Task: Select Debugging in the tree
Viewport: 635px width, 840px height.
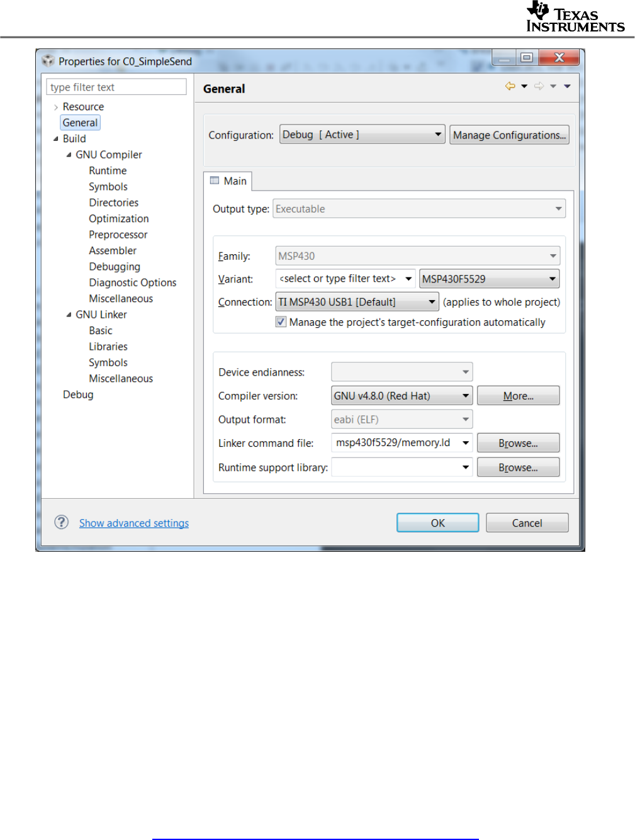Action: click(115, 267)
